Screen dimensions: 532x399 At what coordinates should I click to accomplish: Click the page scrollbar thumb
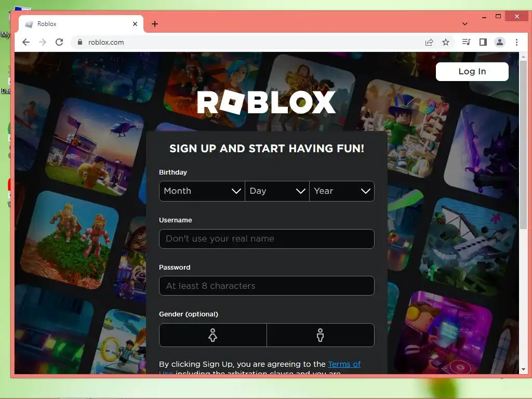(x=523, y=146)
